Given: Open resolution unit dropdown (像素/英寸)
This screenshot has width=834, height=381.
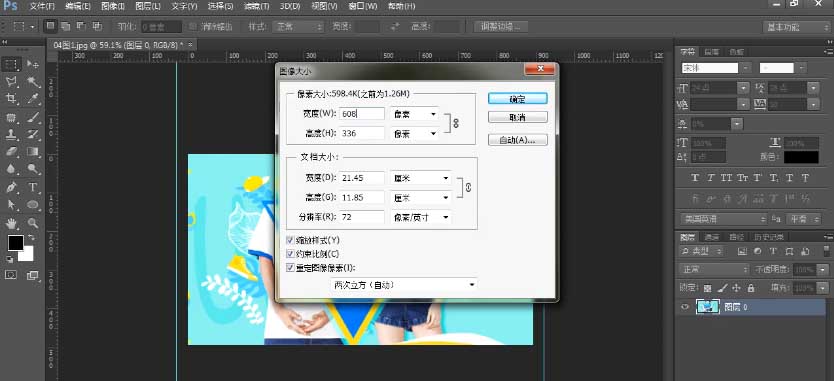Looking at the screenshot, I should [x=421, y=217].
